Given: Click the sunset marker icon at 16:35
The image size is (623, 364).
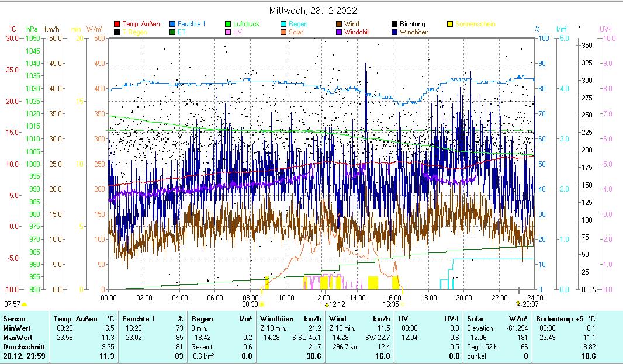Looking at the screenshot, I should (x=402, y=304).
